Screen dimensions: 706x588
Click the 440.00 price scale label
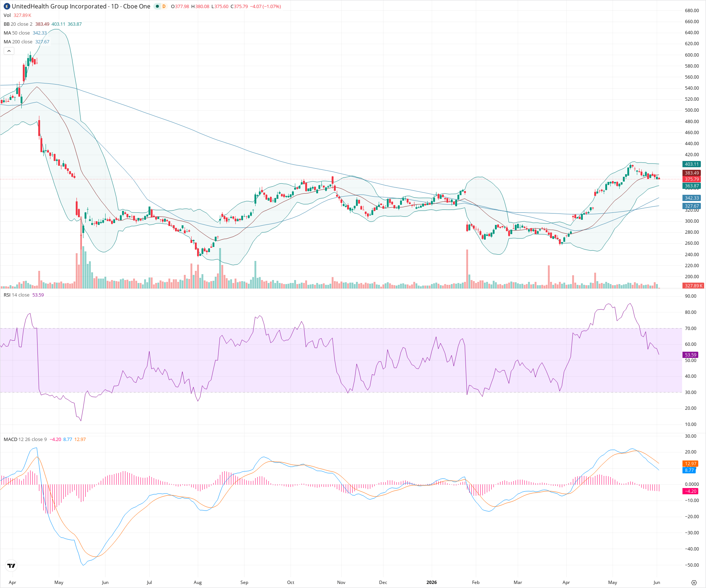(x=692, y=144)
